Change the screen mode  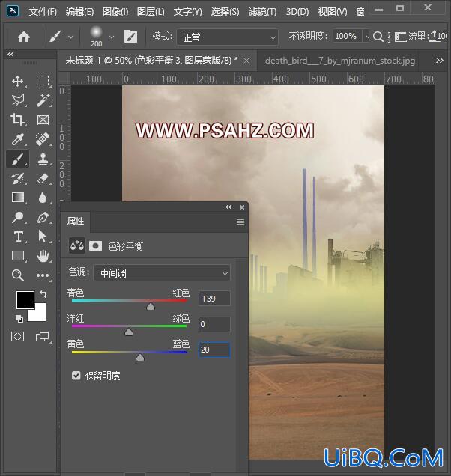[42, 336]
